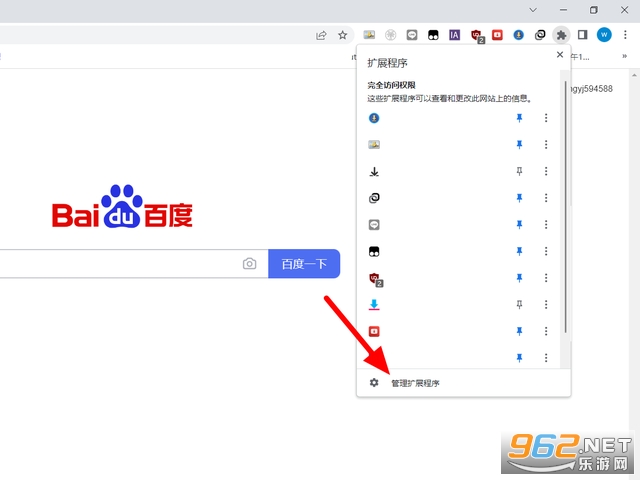Click the Baidu search input field

(x=120, y=264)
